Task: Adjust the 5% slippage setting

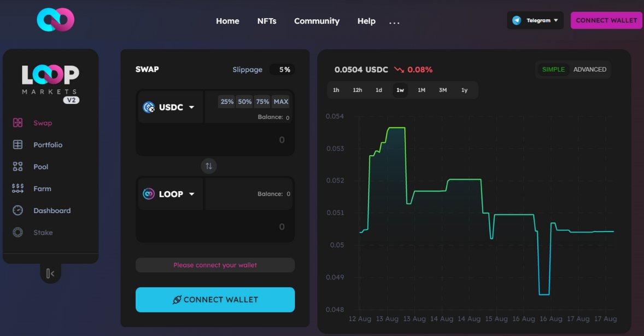Action: [282, 69]
